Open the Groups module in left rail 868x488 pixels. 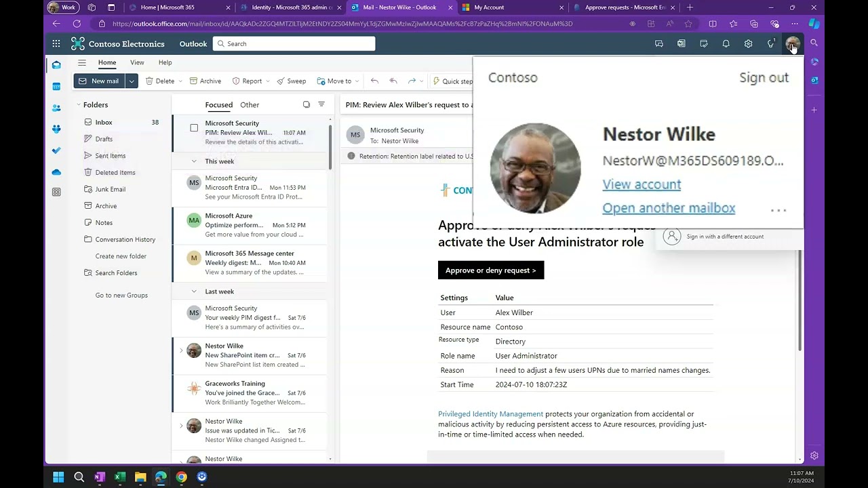pyautogui.click(x=56, y=129)
